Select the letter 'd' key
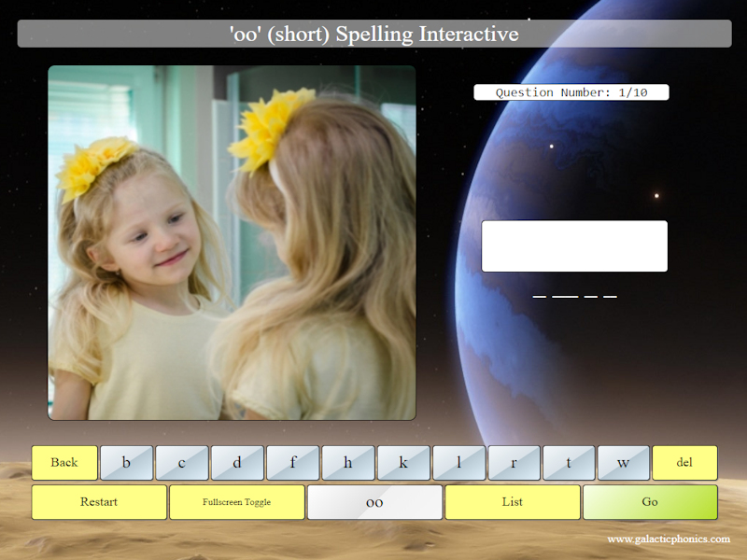747x560 pixels. pyautogui.click(x=237, y=462)
